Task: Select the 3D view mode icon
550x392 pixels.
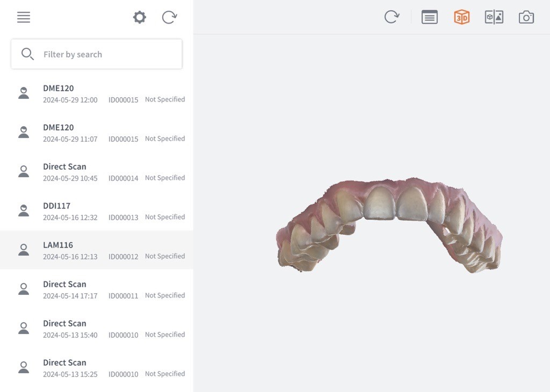Action: pos(461,17)
